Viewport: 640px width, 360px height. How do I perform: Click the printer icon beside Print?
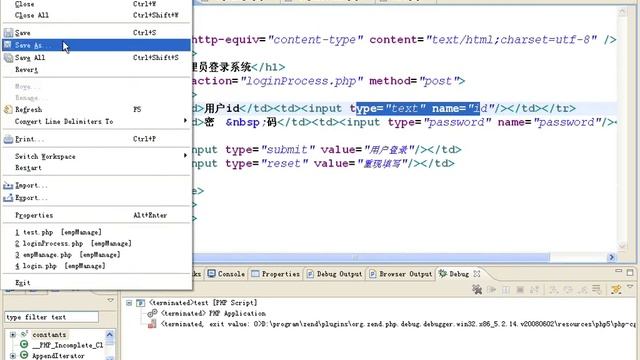8,139
